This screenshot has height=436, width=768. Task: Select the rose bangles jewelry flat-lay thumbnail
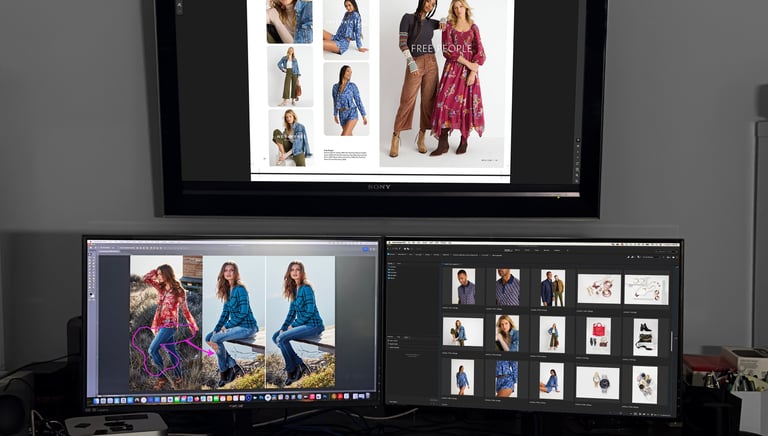coord(599,289)
